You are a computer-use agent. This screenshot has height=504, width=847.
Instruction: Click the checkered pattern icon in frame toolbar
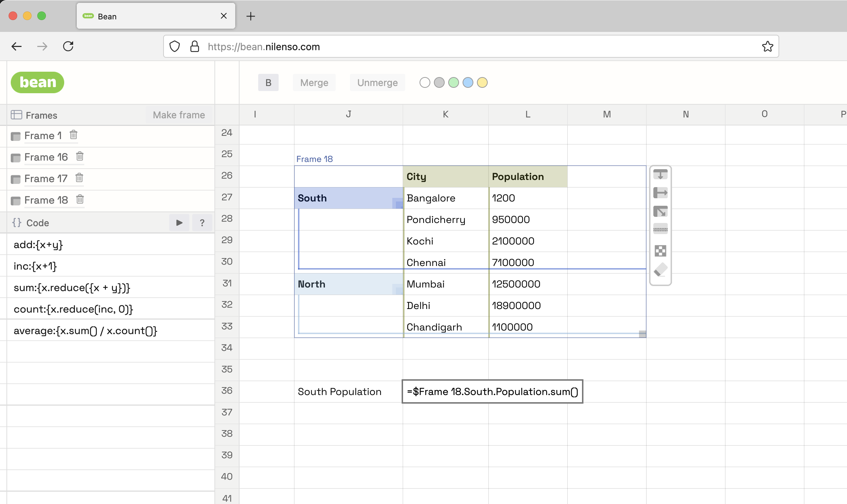660,251
